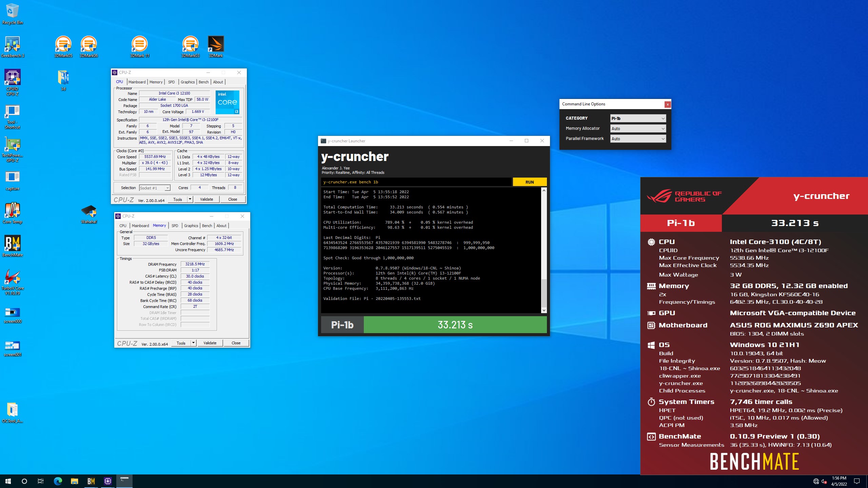Close the Command Line Options window
Image resolution: width=868 pixels, height=488 pixels.
click(667, 104)
